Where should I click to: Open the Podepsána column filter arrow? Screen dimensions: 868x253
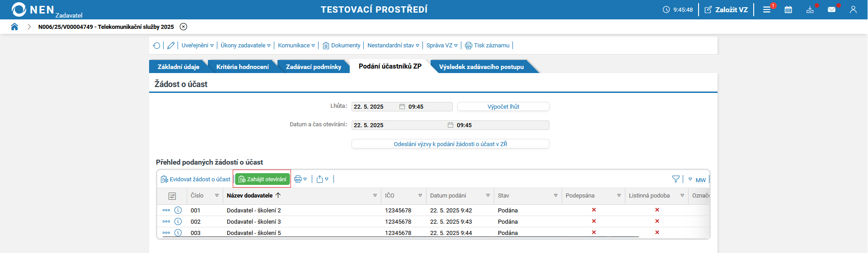pos(619,196)
